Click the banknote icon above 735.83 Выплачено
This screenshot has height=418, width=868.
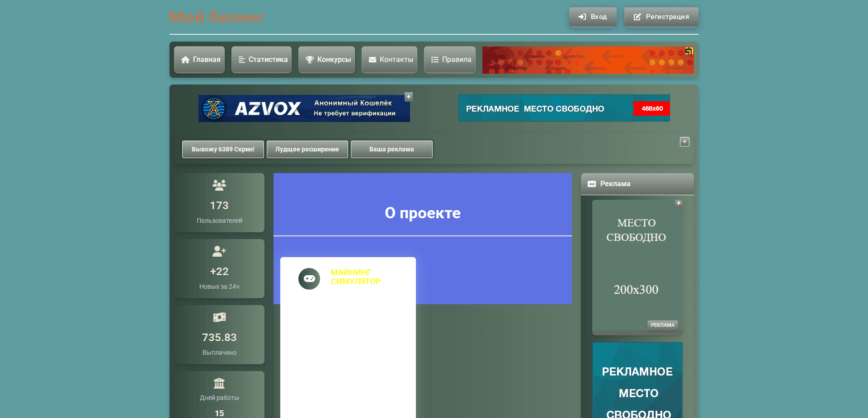pyautogui.click(x=219, y=317)
